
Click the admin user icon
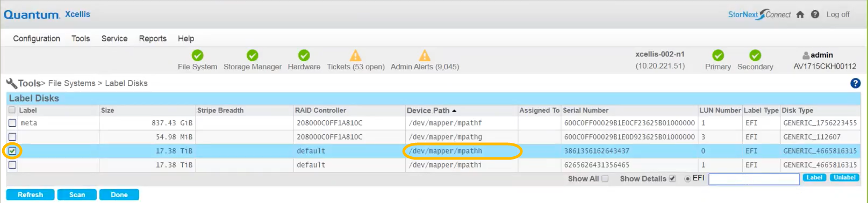click(806, 55)
